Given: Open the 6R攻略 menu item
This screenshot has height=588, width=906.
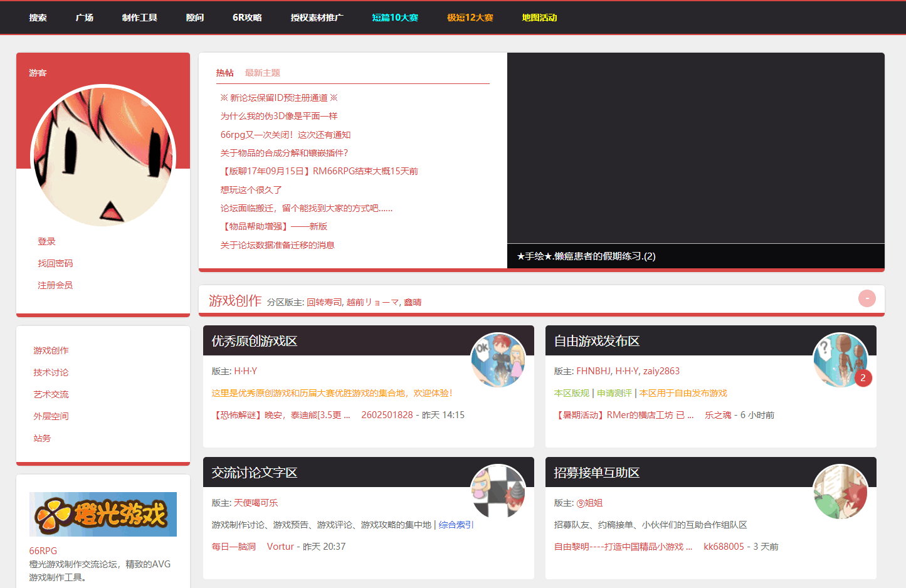Looking at the screenshot, I should [247, 18].
